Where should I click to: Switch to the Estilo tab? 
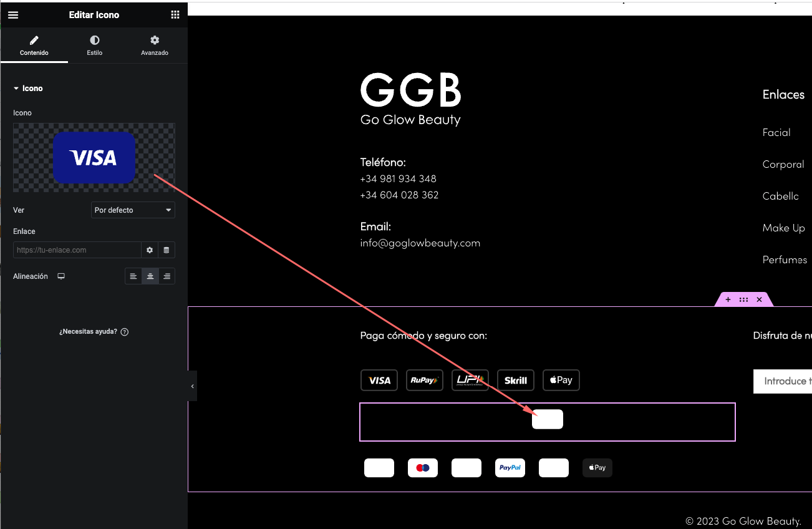tap(95, 46)
